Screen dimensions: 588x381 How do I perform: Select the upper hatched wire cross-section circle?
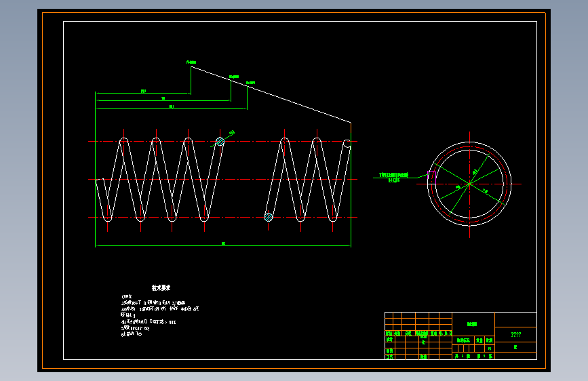pos(220,142)
